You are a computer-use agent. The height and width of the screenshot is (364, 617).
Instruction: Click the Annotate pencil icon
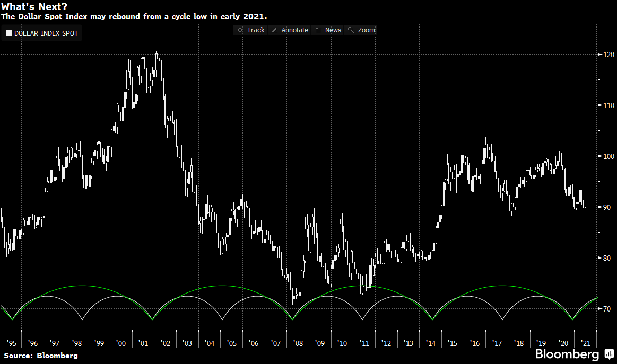(275, 30)
